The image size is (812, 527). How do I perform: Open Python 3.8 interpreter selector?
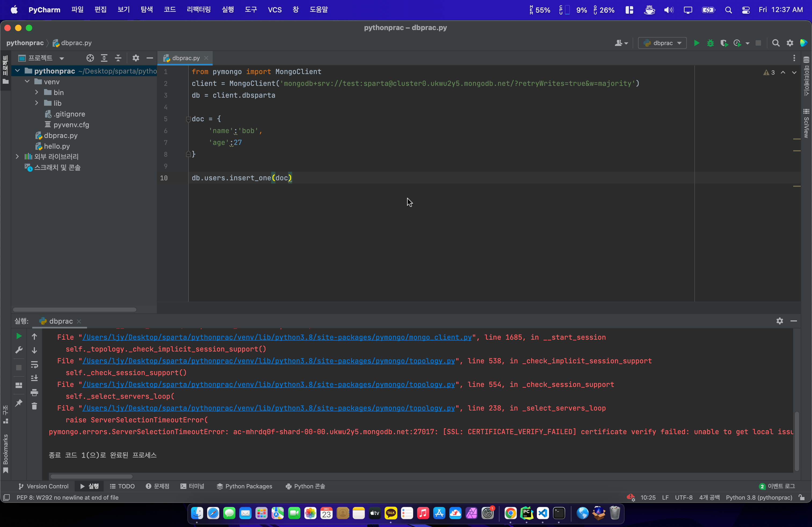[x=759, y=497]
